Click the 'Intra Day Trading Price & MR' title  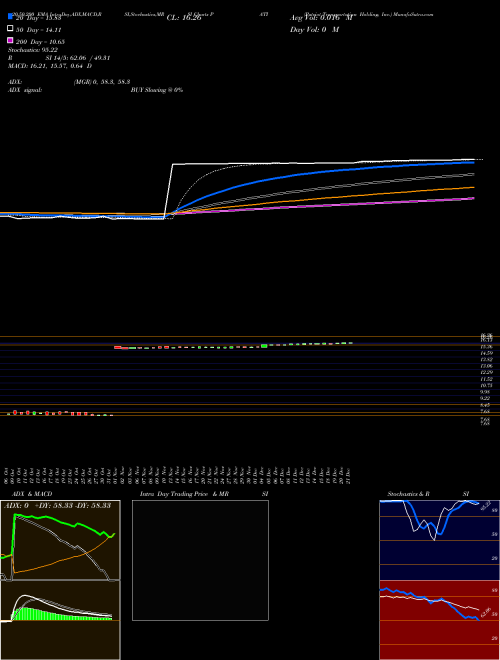pos(184,494)
